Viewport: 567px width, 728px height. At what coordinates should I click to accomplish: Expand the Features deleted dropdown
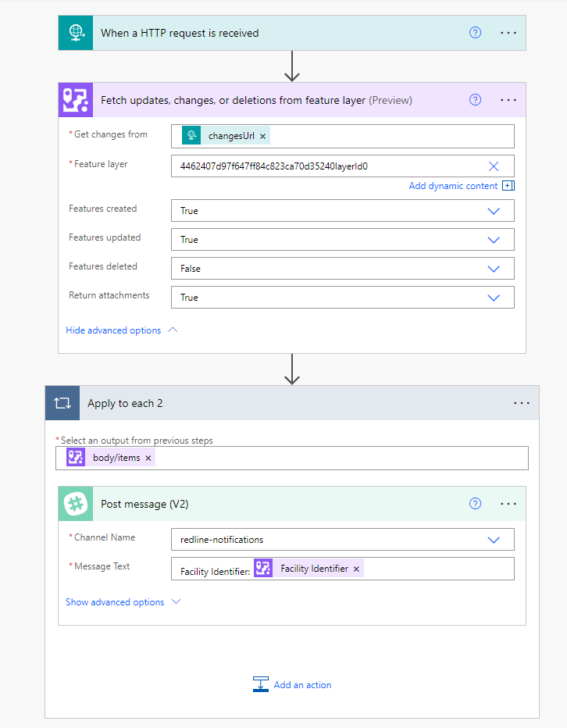click(494, 269)
